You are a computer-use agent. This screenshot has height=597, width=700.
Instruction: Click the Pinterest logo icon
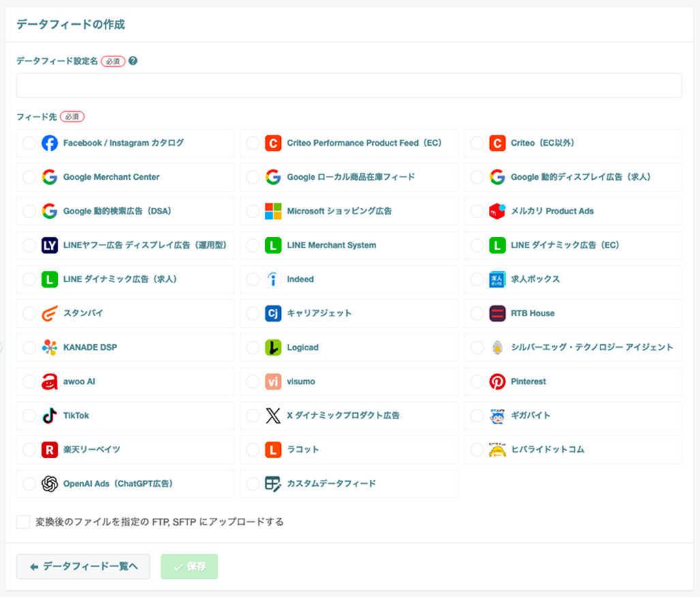[498, 382]
